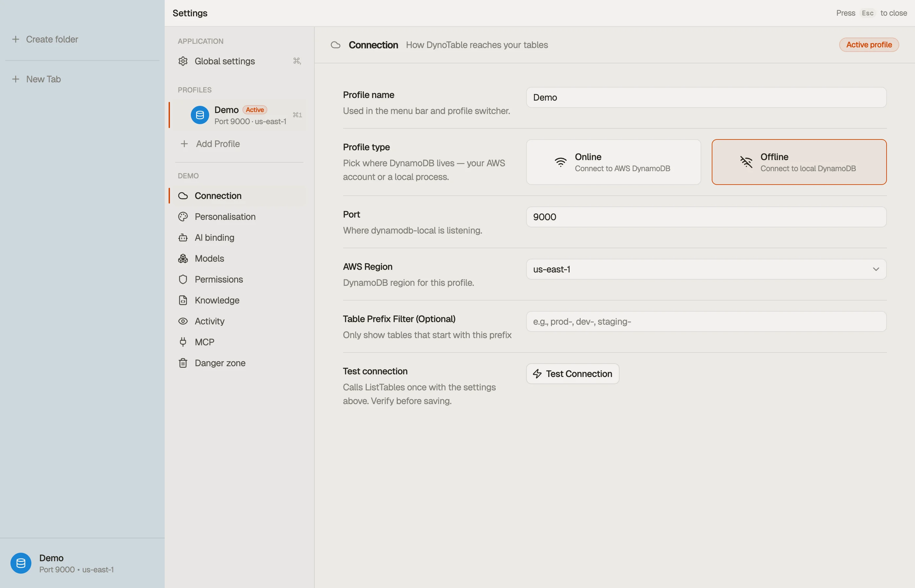Click the cloud icon in Connection header

[335, 45]
